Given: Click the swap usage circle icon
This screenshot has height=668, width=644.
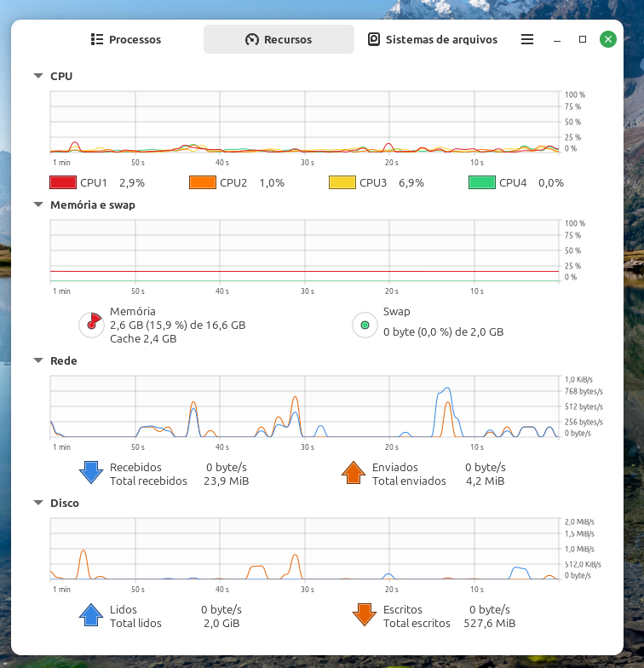Looking at the screenshot, I should coord(365,325).
